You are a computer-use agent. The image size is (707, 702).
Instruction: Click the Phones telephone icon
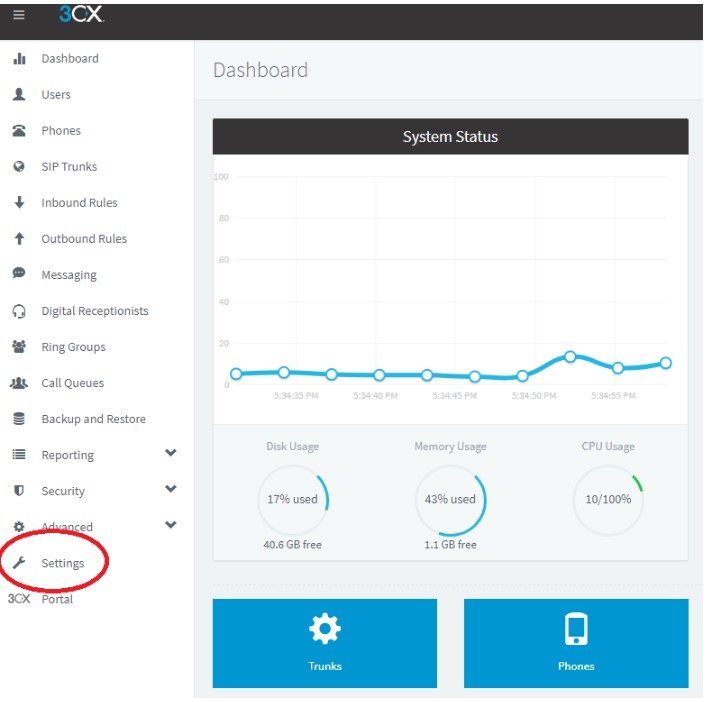click(x=19, y=131)
